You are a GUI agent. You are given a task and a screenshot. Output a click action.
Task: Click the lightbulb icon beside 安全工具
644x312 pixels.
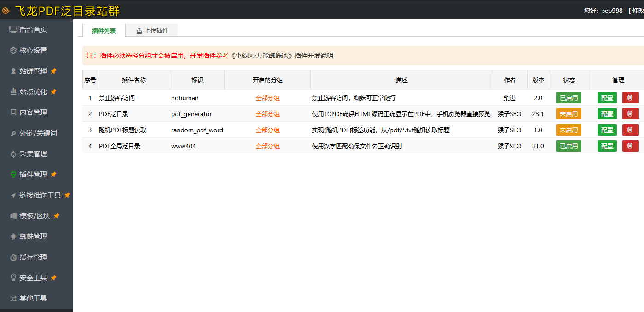click(x=13, y=278)
